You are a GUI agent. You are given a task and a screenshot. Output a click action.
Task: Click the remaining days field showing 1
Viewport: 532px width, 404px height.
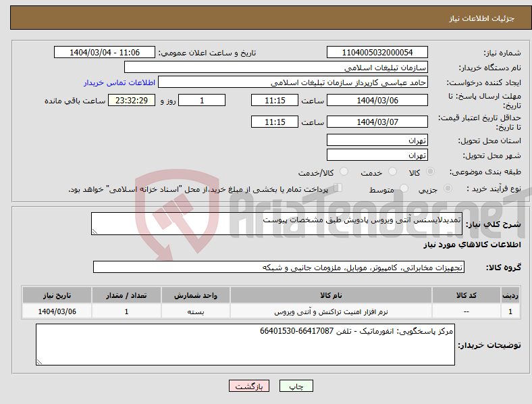(202, 100)
